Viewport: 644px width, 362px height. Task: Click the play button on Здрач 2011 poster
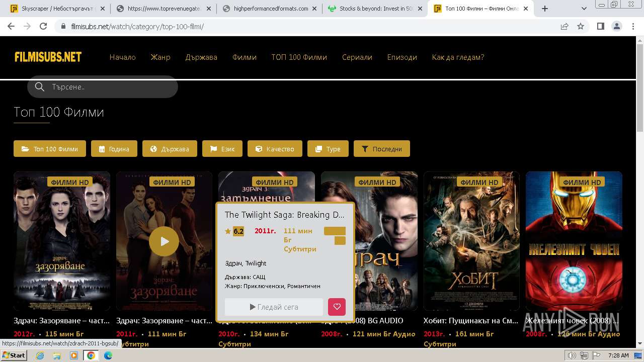[164, 241]
